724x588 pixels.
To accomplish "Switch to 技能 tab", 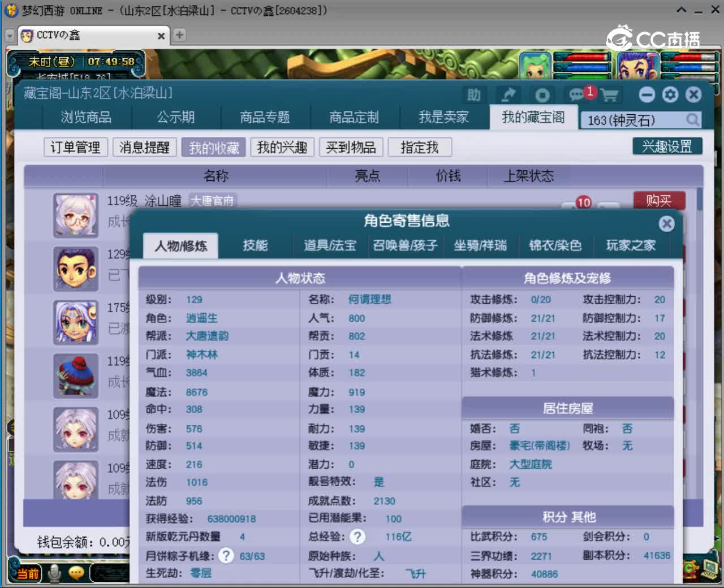I will coord(255,245).
